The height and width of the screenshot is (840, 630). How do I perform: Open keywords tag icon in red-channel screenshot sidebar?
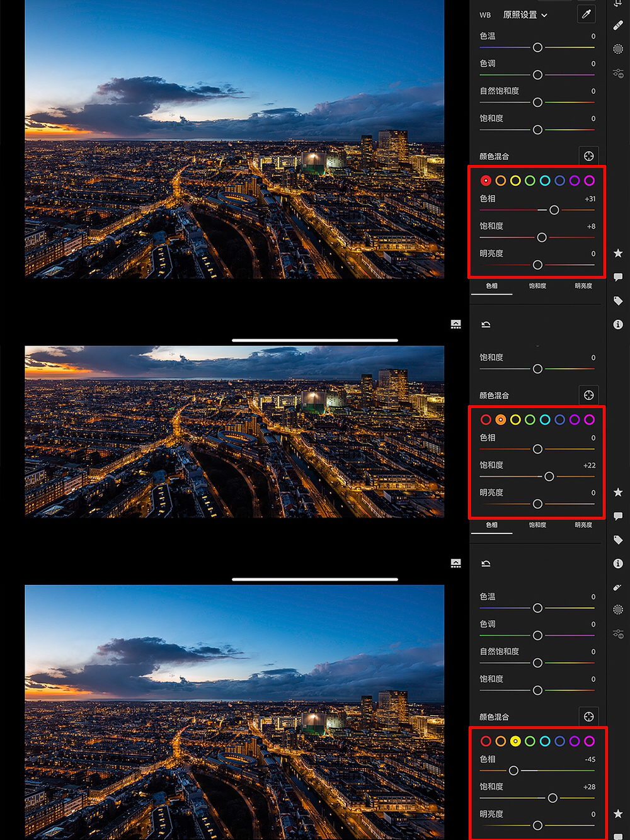(618, 301)
